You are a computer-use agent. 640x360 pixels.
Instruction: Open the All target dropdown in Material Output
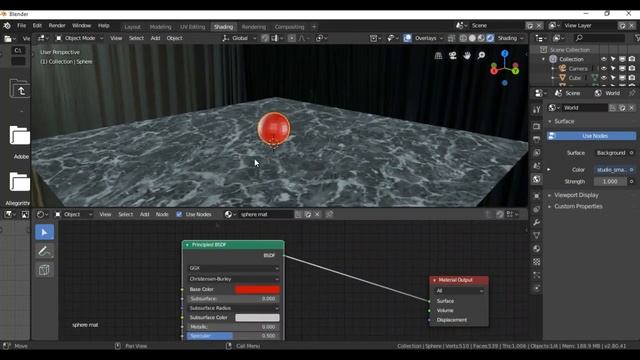pyautogui.click(x=459, y=291)
